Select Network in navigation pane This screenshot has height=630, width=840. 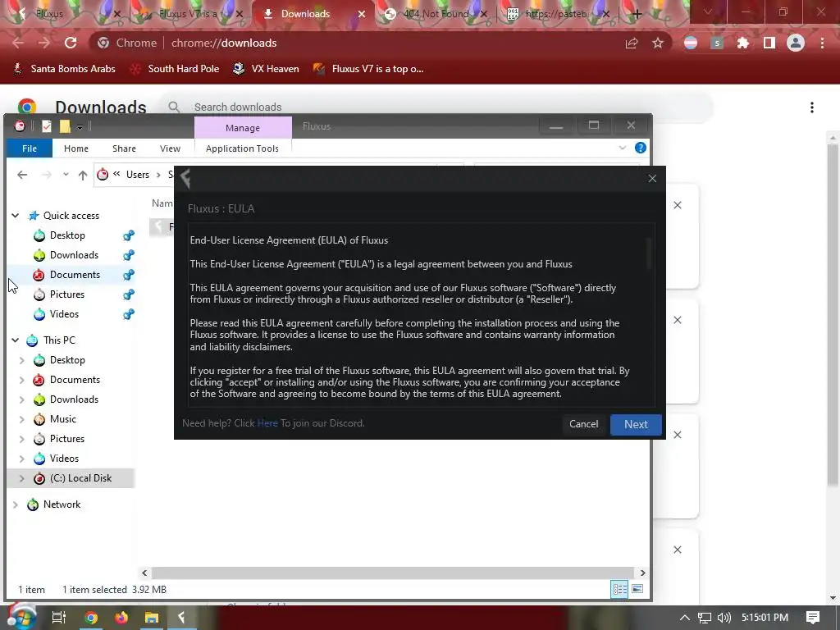(62, 504)
